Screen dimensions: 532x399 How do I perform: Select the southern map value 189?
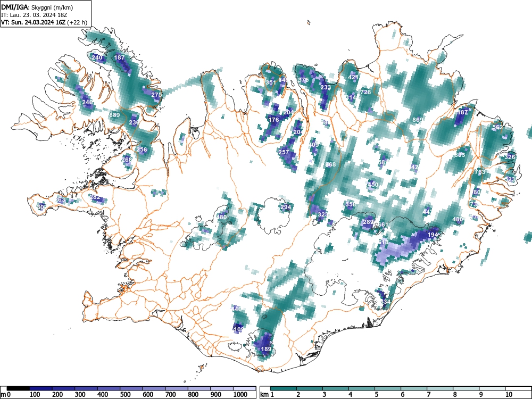266,349
